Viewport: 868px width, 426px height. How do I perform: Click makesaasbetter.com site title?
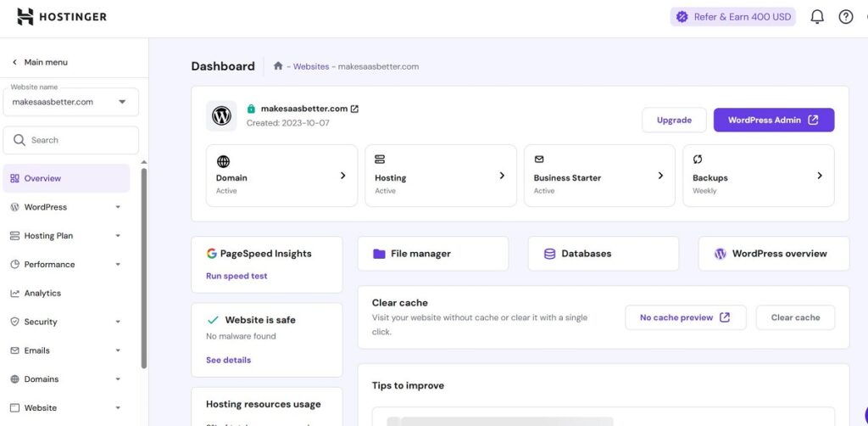click(304, 109)
